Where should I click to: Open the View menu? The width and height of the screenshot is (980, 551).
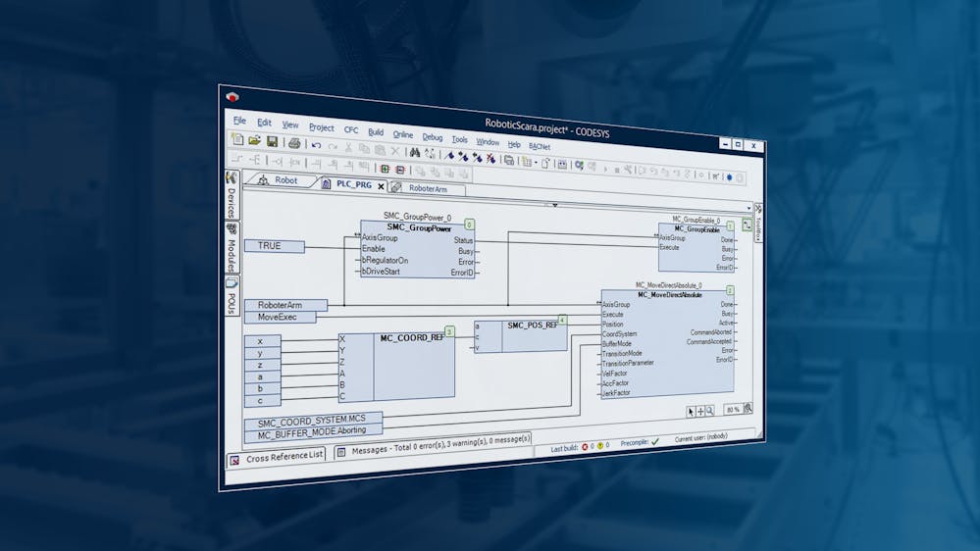point(290,125)
